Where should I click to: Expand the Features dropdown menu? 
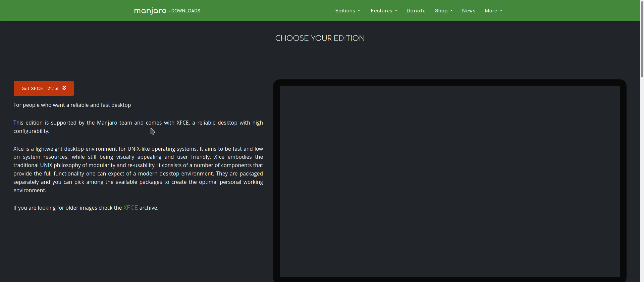click(381, 11)
